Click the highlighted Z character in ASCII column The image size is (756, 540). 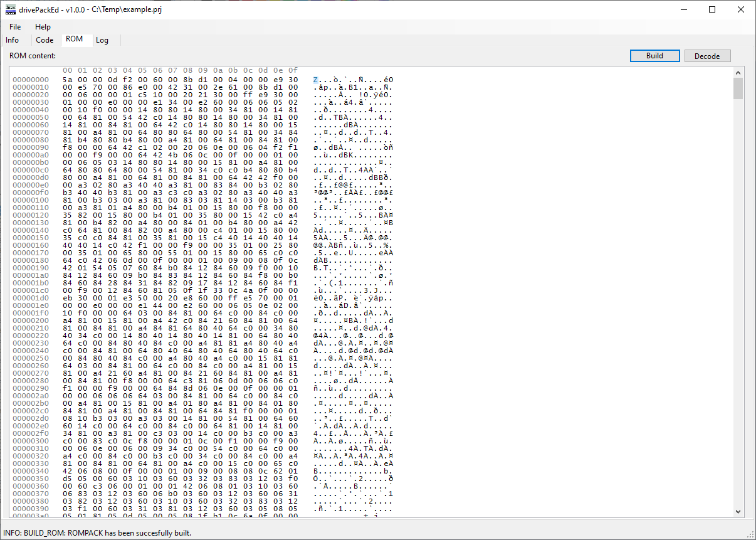coord(315,80)
